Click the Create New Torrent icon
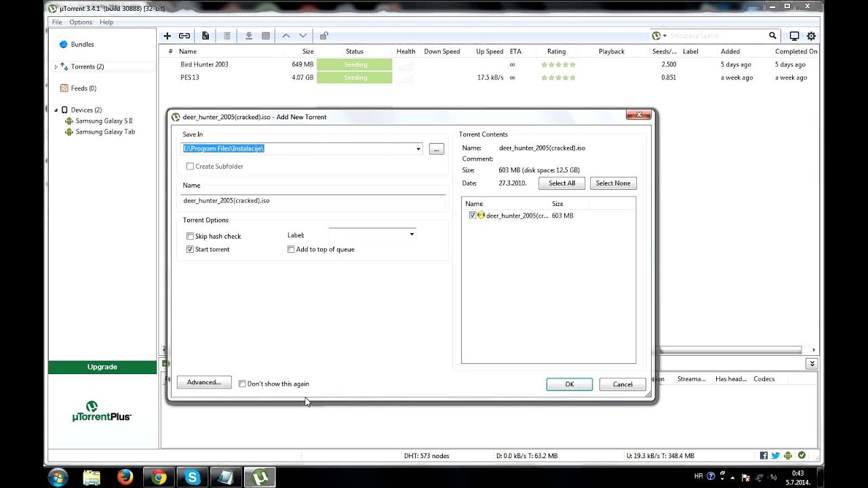 click(x=205, y=36)
